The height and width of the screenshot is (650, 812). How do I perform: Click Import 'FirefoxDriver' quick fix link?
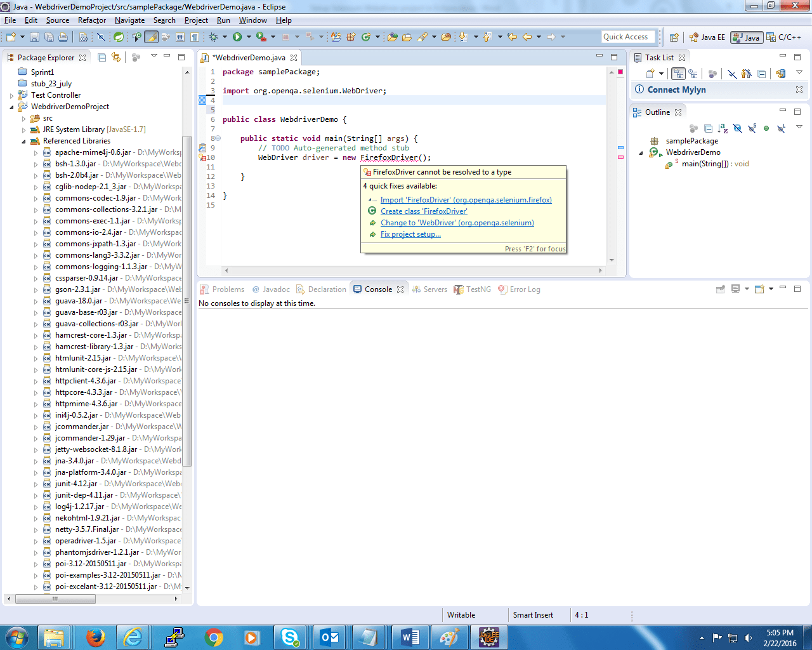[466, 200]
